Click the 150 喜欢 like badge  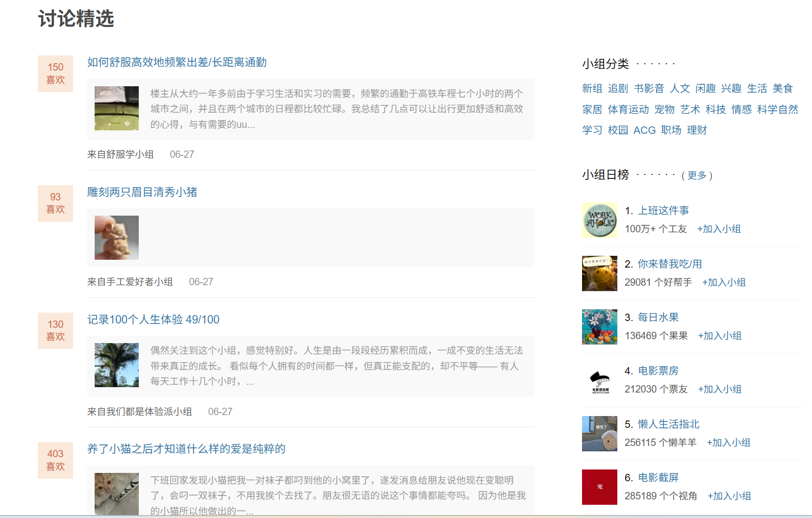point(55,74)
